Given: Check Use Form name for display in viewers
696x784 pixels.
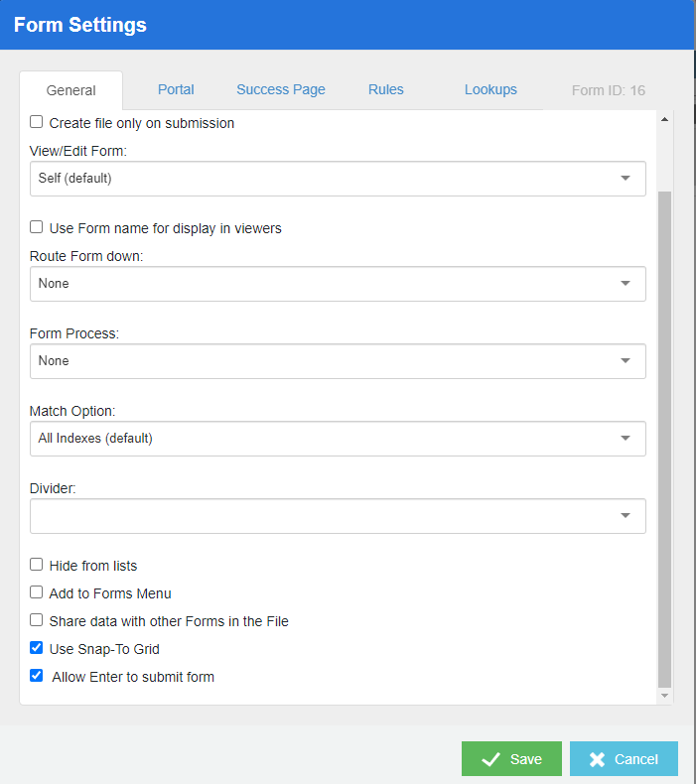Looking at the screenshot, I should pyautogui.click(x=37, y=228).
